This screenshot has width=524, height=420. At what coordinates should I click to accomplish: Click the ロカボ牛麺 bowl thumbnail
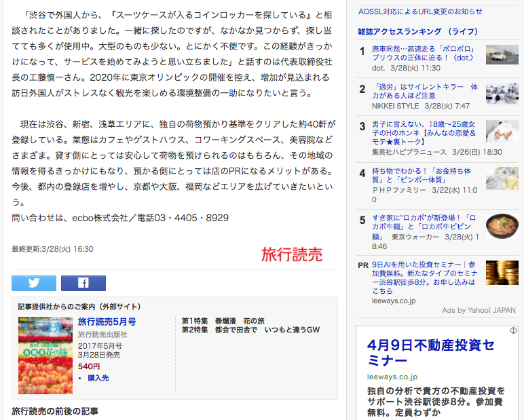502,225
